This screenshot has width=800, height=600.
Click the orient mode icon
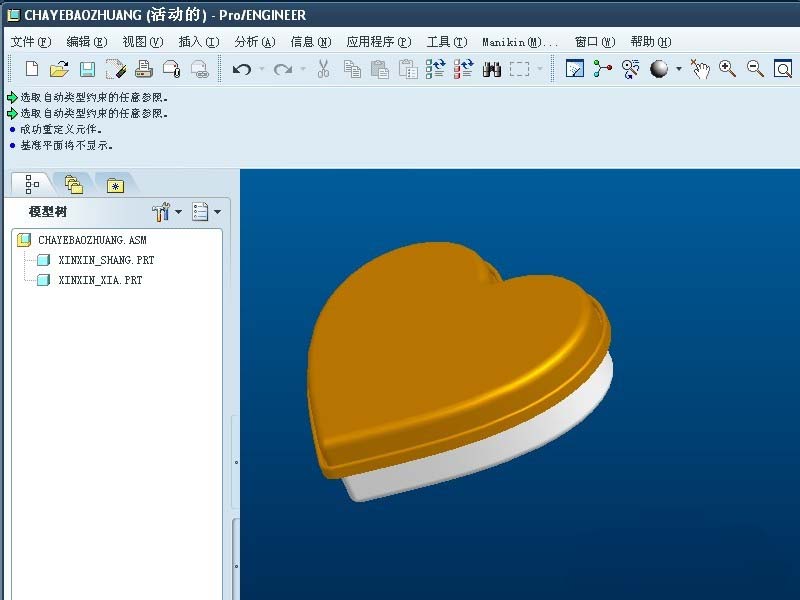click(631, 68)
